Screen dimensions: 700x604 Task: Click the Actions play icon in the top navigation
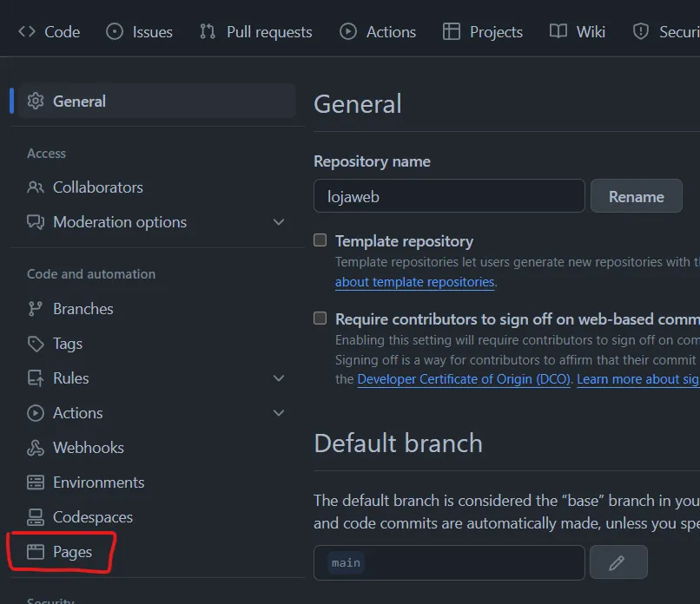coord(347,31)
